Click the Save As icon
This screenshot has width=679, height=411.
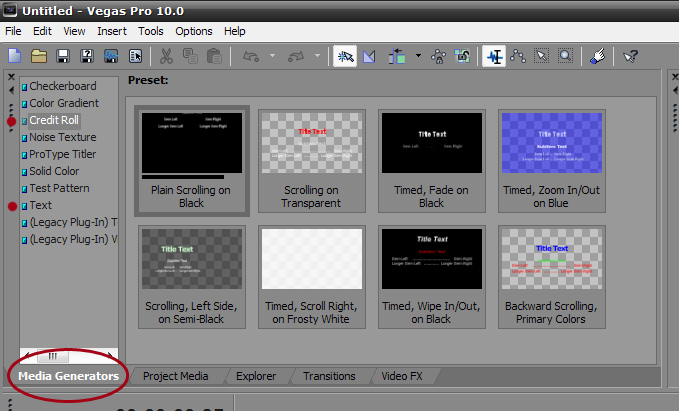87,56
